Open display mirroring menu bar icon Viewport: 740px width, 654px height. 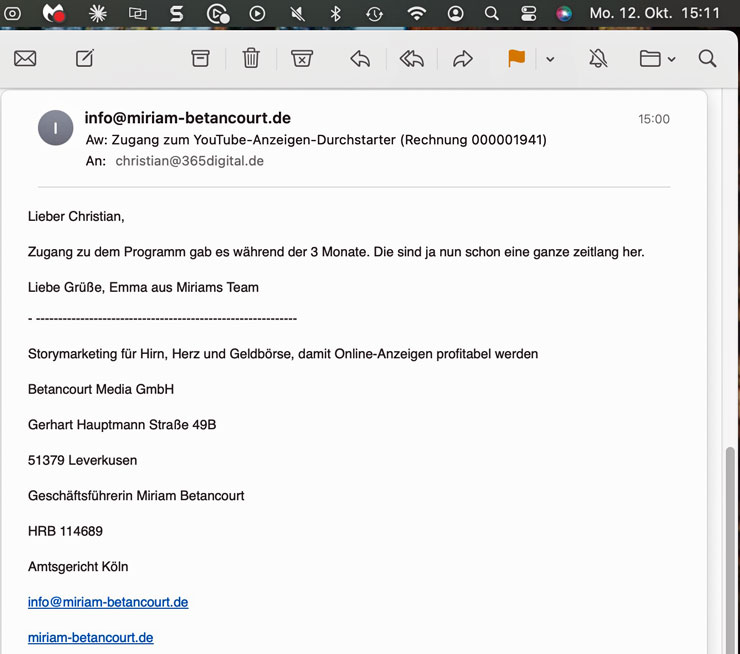tap(138, 14)
